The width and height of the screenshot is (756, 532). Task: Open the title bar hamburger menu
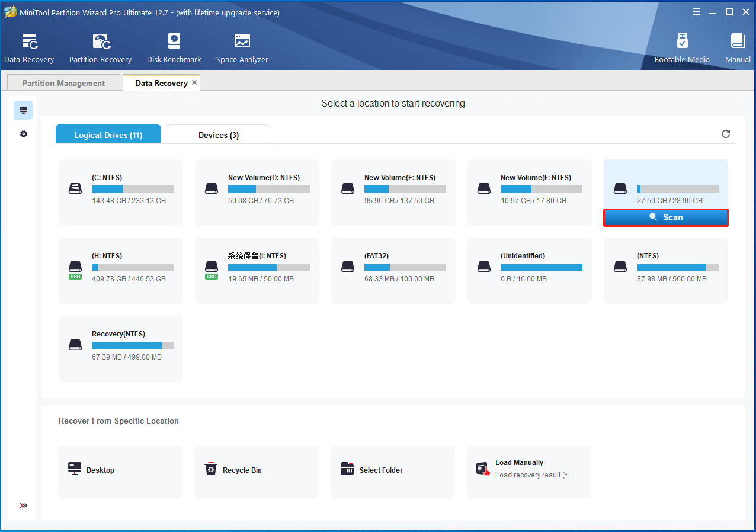coord(695,12)
